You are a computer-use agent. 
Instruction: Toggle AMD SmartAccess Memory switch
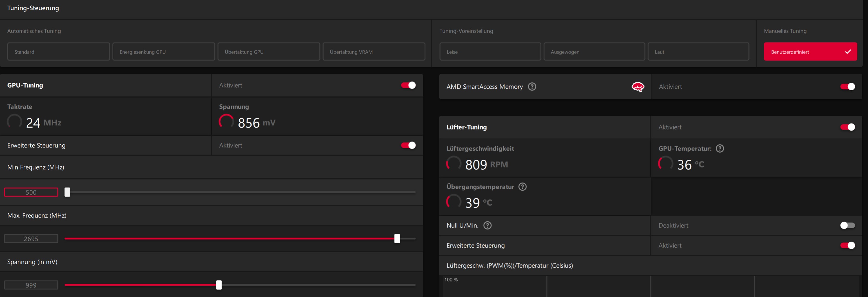pyautogui.click(x=847, y=87)
